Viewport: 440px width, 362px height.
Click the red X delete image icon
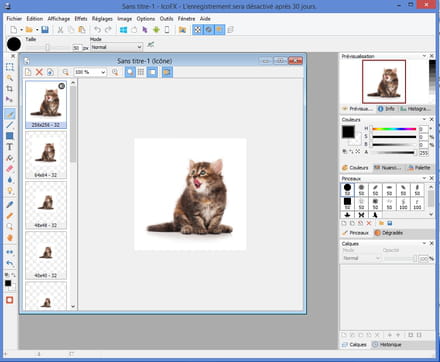point(39,72)
